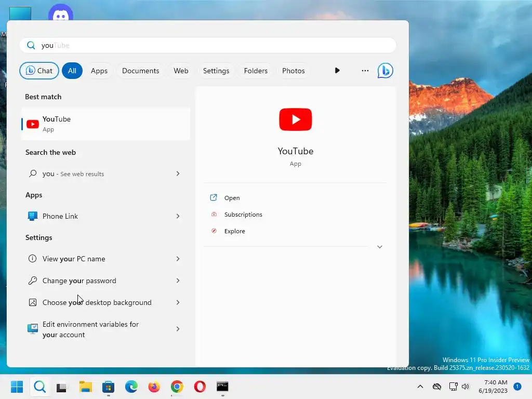Expand the web results chevron for 'you'
This screenshot has width=532, height=399.
pos(178,174)
